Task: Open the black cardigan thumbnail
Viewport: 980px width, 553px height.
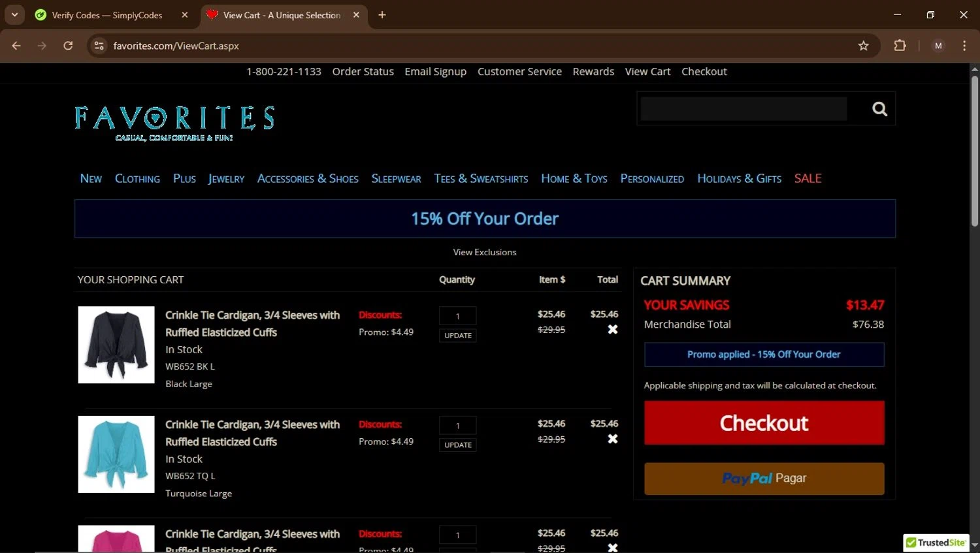Action: point(116,345)
